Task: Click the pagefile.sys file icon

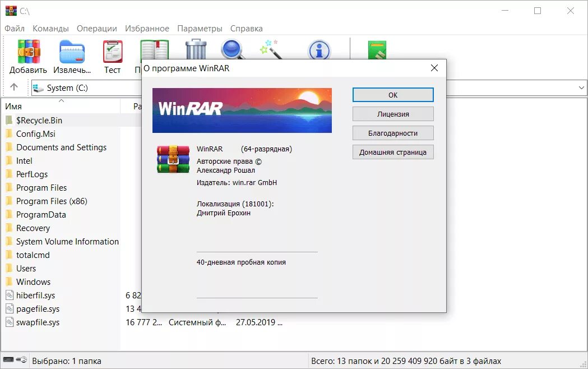Action: [10, 308]
